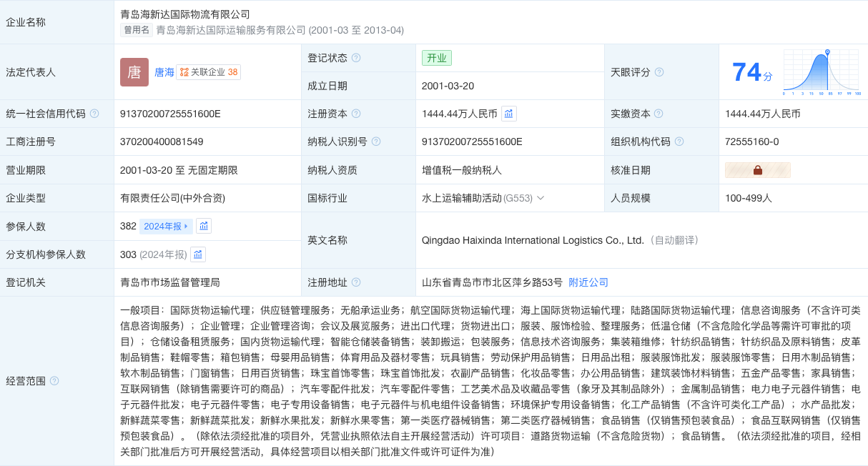Click the 关联企业 38 button
The image size is (868, 466).
click(209, 72)
